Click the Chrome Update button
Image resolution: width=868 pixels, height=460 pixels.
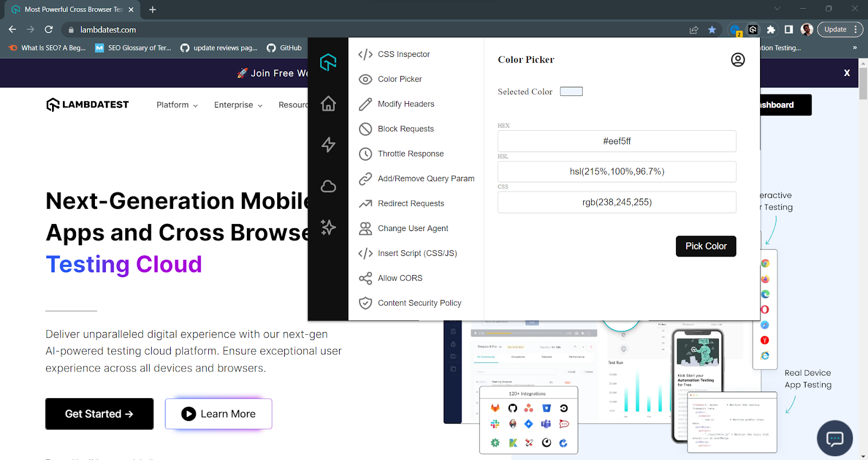pyautogui.click(x=835, y=30)
